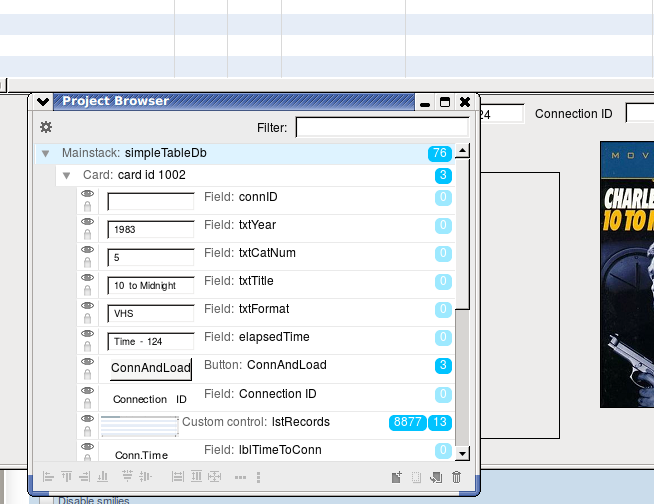Click into the Filter text field

point(381,128)
